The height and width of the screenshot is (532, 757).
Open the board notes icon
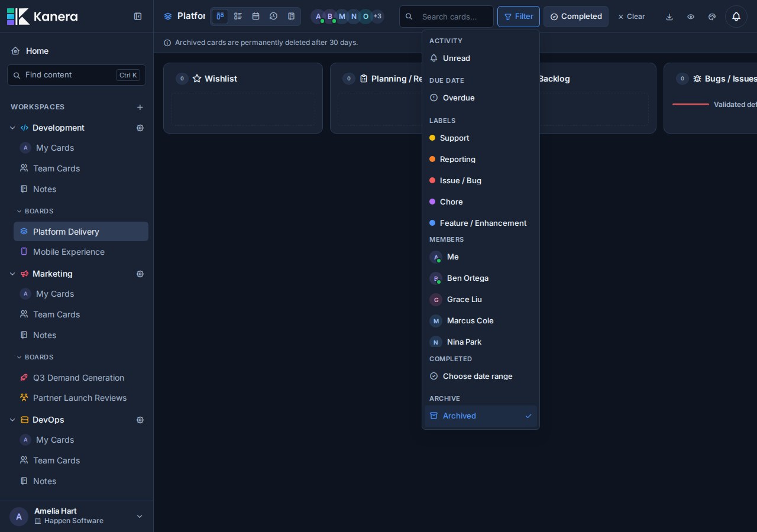point(291,17)
